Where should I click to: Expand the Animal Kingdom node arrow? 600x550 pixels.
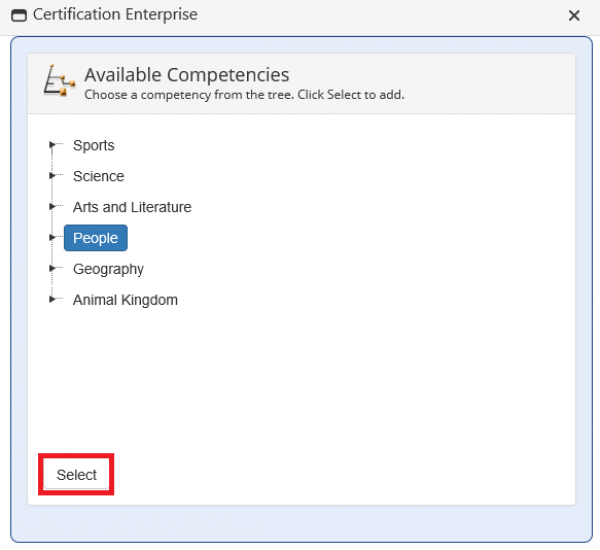[52, 299]
